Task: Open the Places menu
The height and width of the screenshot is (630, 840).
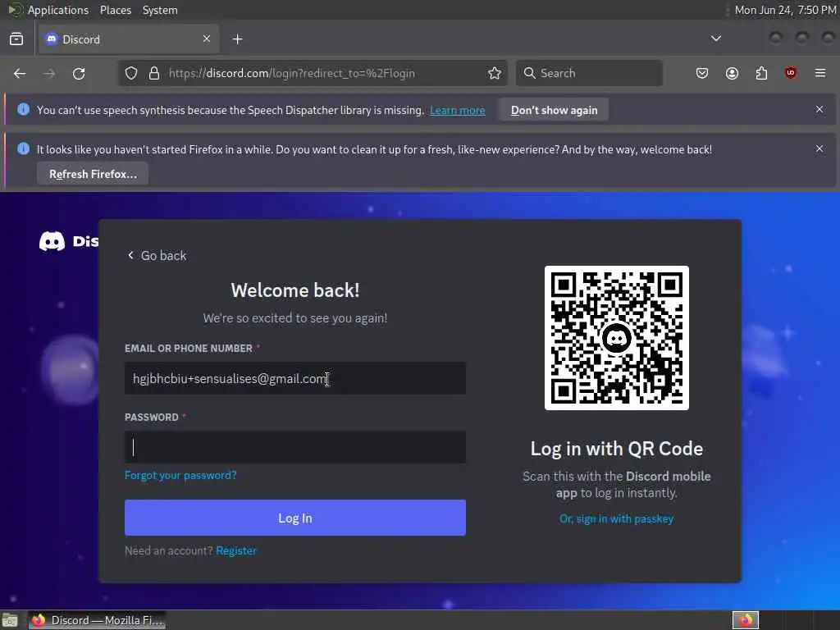Action: tap(115, 10)
